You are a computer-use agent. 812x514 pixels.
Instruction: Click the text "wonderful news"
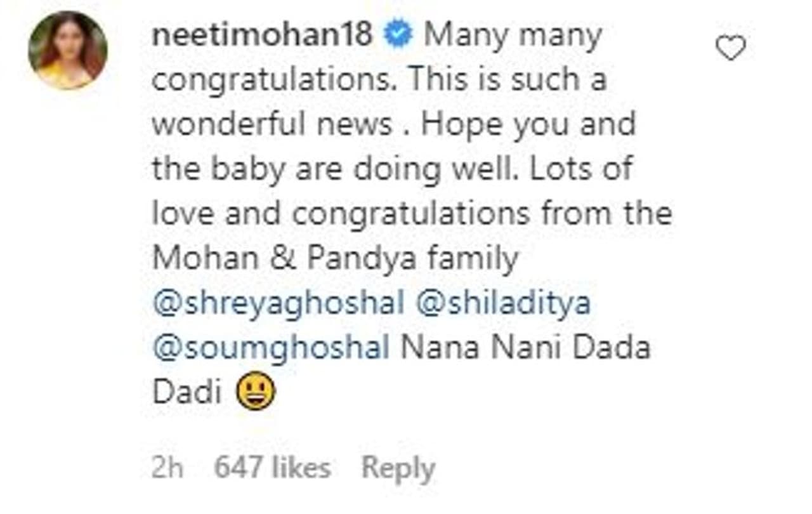pyautogui.click(x=272, y=125)
